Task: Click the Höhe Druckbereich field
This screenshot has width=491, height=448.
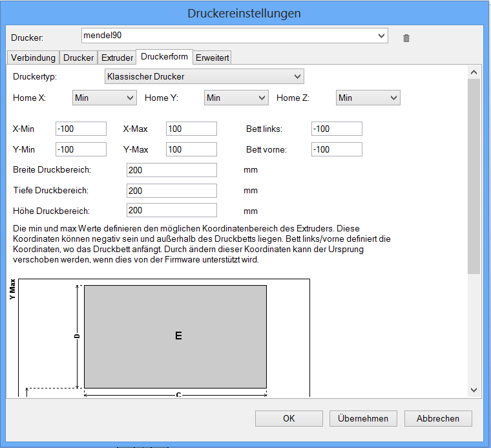Action: (172, 210)
